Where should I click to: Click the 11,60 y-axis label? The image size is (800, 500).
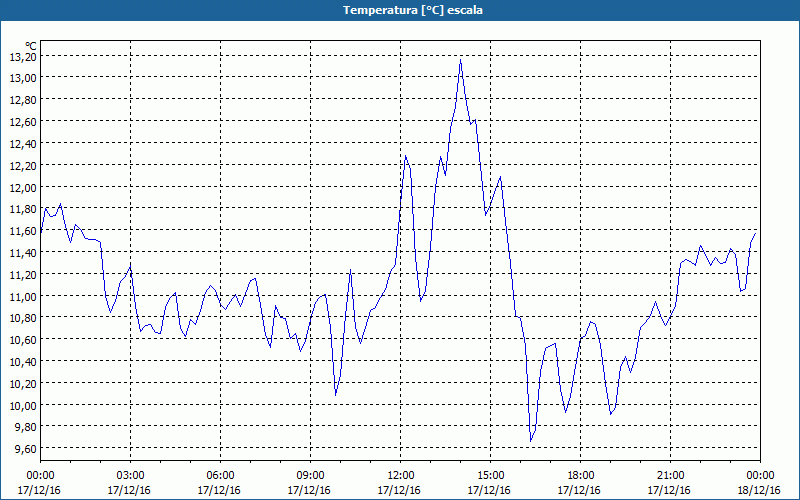[x=23, y=231]
